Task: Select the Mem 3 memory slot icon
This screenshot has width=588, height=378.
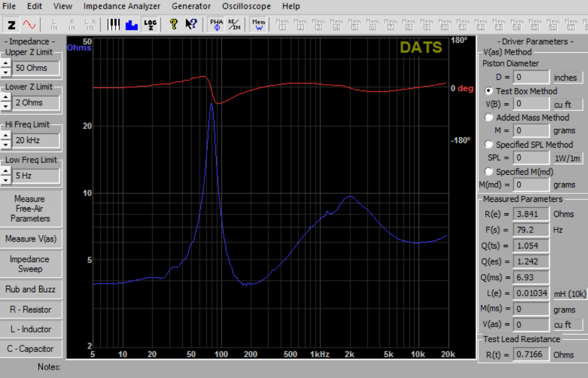Action: click(318, 25)
